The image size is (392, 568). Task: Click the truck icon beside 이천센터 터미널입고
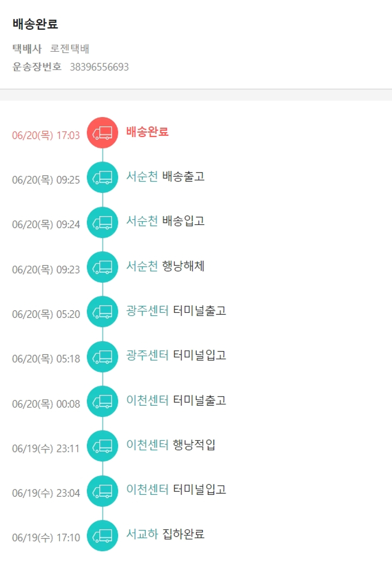click(102, 491)
